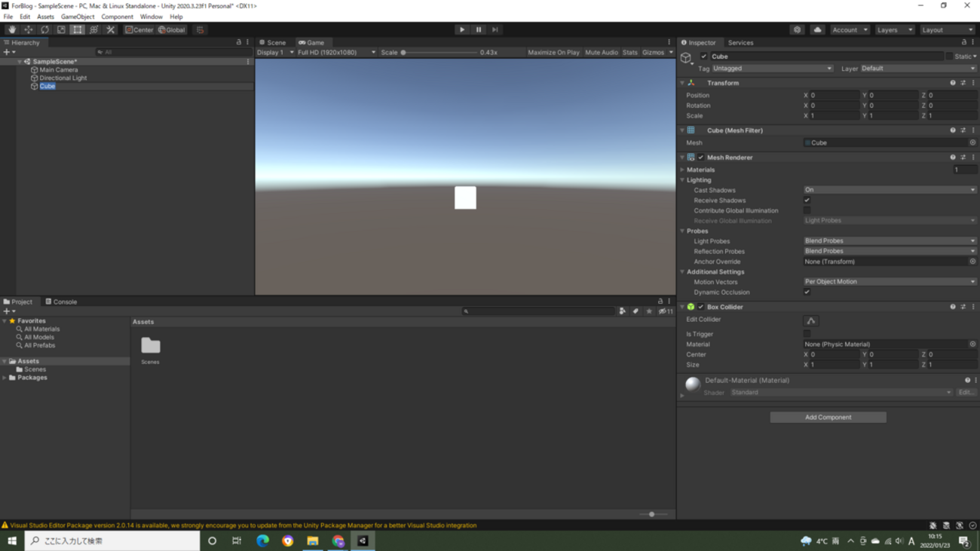
Task: Toggle Dynamic Occlusion checkbox
Action: (807, 292)
